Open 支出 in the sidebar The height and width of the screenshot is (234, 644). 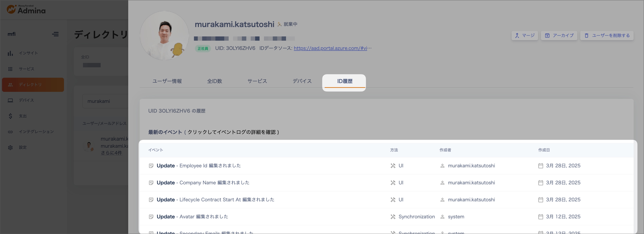[x=33, y=116]
